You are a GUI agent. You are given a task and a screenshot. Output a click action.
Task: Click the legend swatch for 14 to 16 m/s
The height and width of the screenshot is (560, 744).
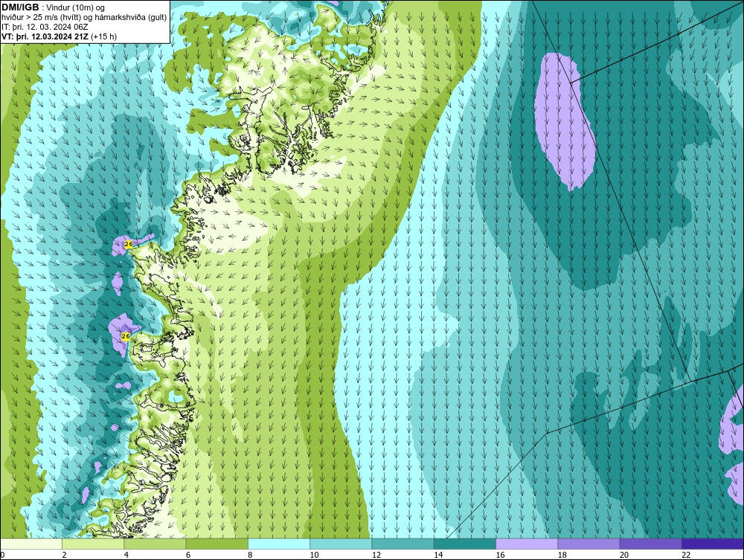pos(465,544)
